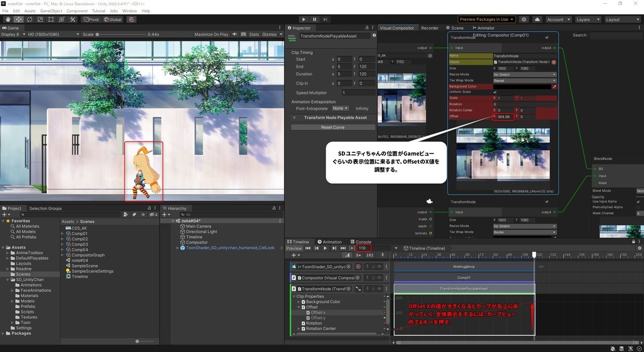Open Post-Extrapolate None dropdown
The width and height of the screenshot is (644, 352).
340,108
